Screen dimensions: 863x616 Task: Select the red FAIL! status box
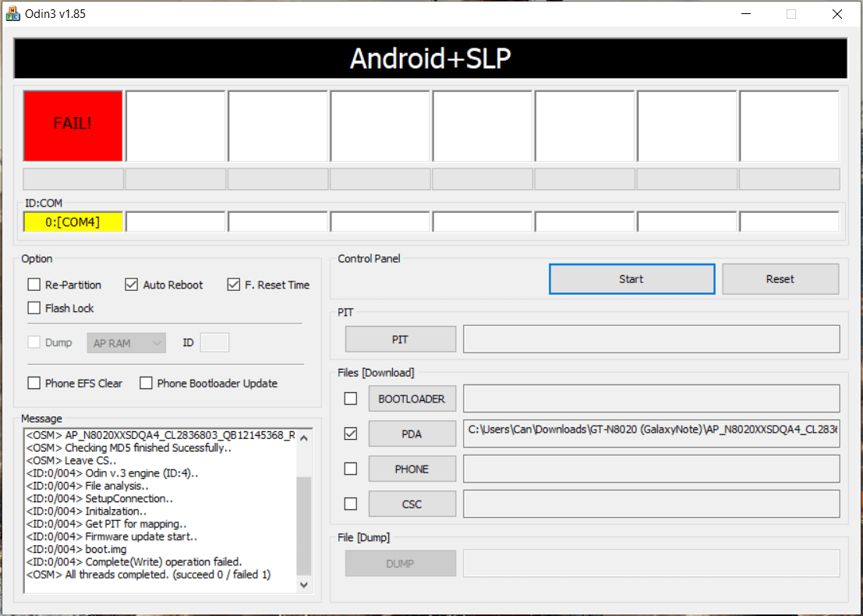point(73,126)
